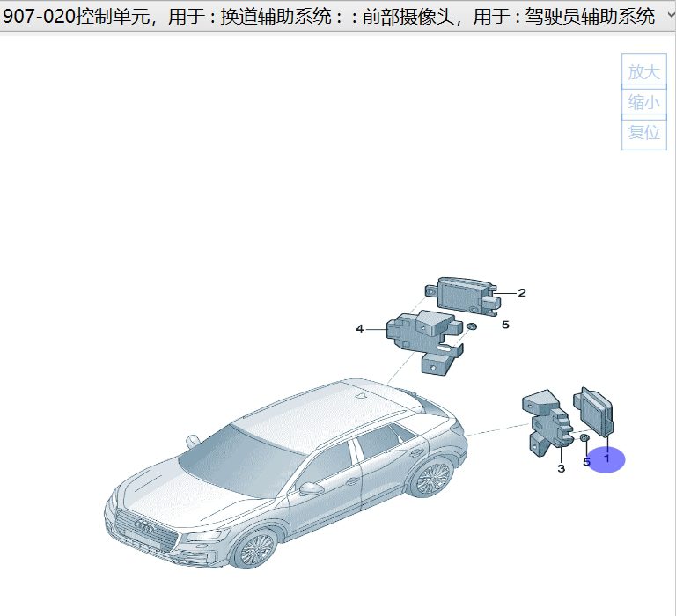Click the lower-right control unit module drawing
This screenshot has width=676, height=616.
pos(596,412)
